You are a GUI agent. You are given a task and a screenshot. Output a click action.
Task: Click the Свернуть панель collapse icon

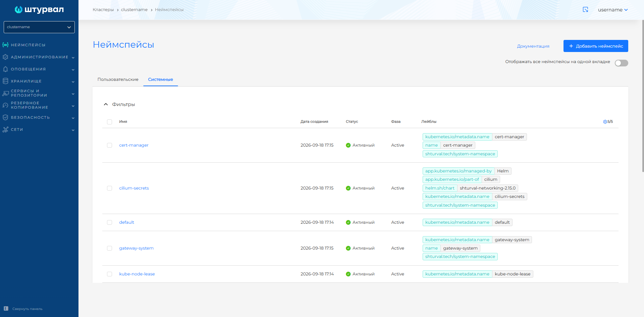click(x=6, y=309)
